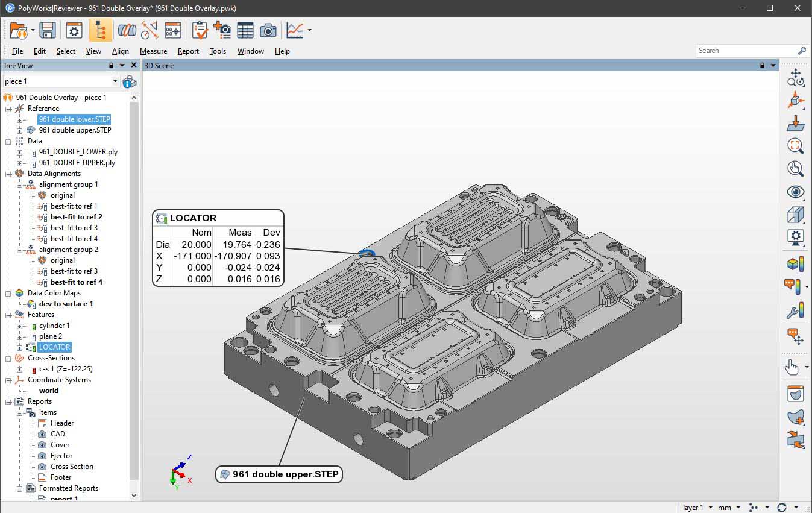This screenshot has height=513, width=812.
Task: Click the measure dimensions caliper icon
Action: (149, 30)
